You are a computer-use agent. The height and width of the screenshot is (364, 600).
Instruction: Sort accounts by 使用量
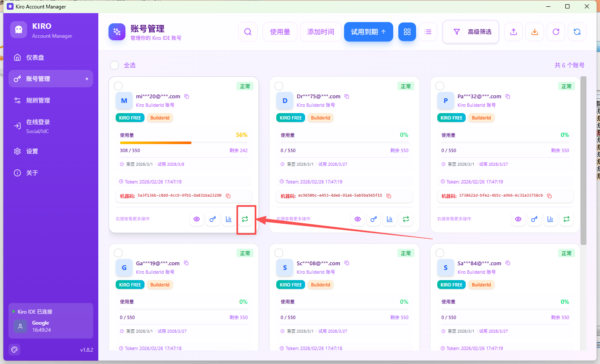pos(280,32)
